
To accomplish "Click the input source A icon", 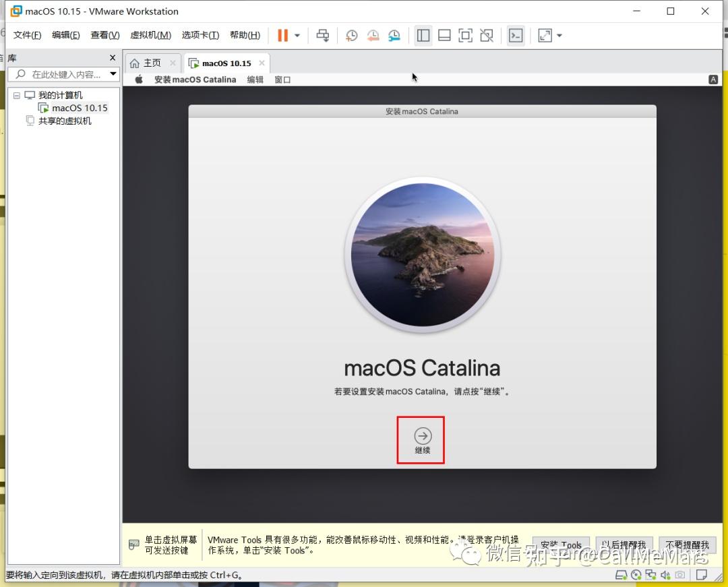I will pos(713,80).
